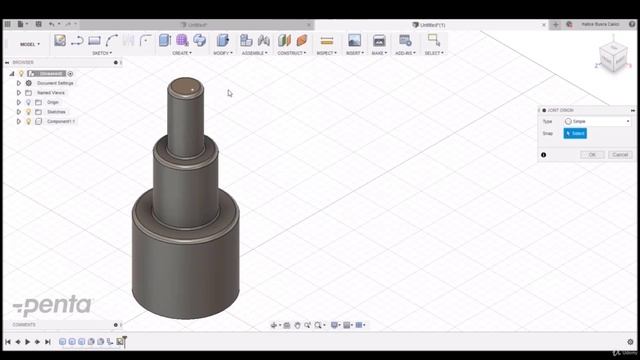Click the Redo arrow
The height and width of the screenshot is (360, 640).
coord(68,24)
